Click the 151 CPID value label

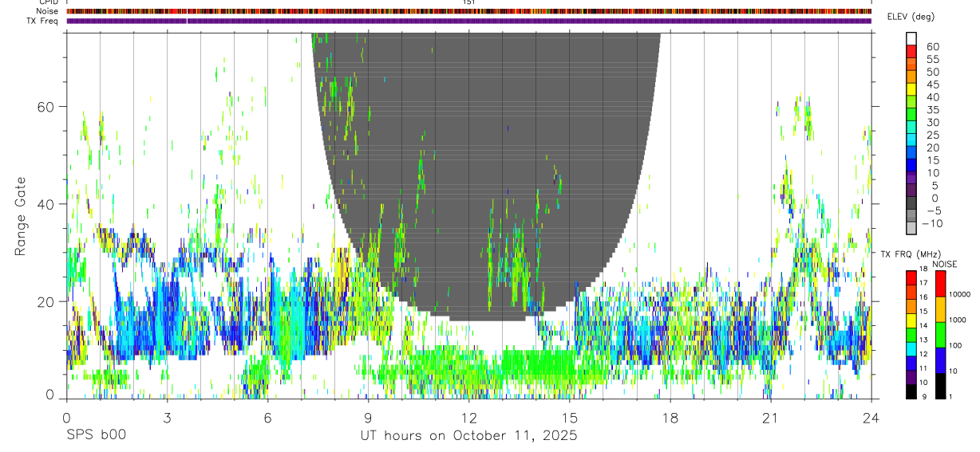point(468,3)
